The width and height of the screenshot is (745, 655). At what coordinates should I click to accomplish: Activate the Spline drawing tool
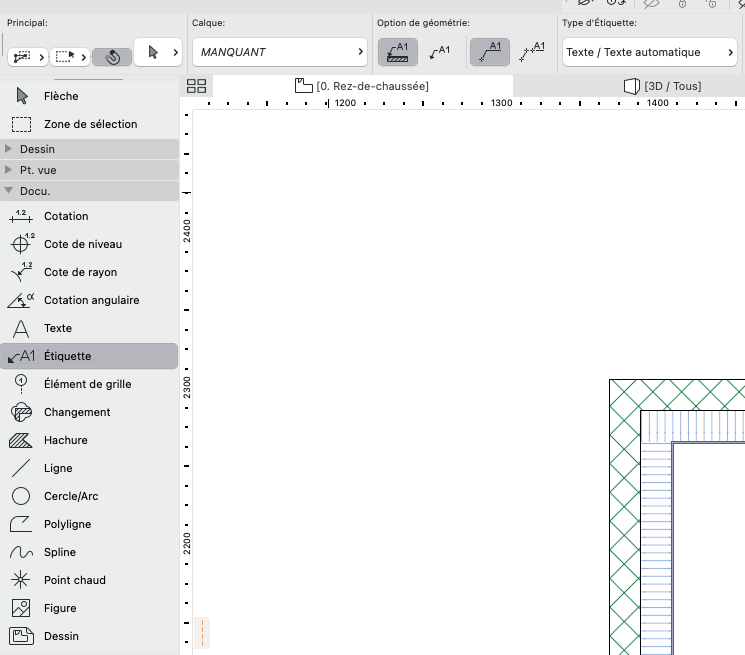tap(89, 552)
